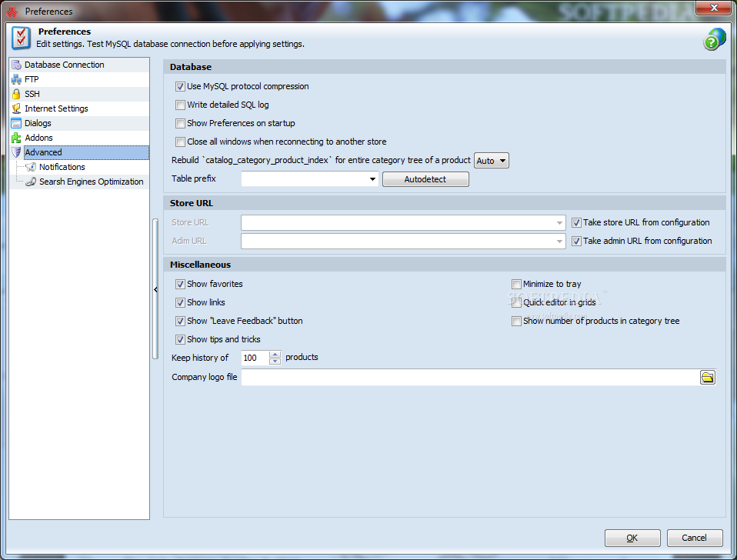Image resolution: width=737 pixels, height=560 pixels.
Task: Toggle Show "Leave Feedback" button checkbox
Action: click(180, 321)
